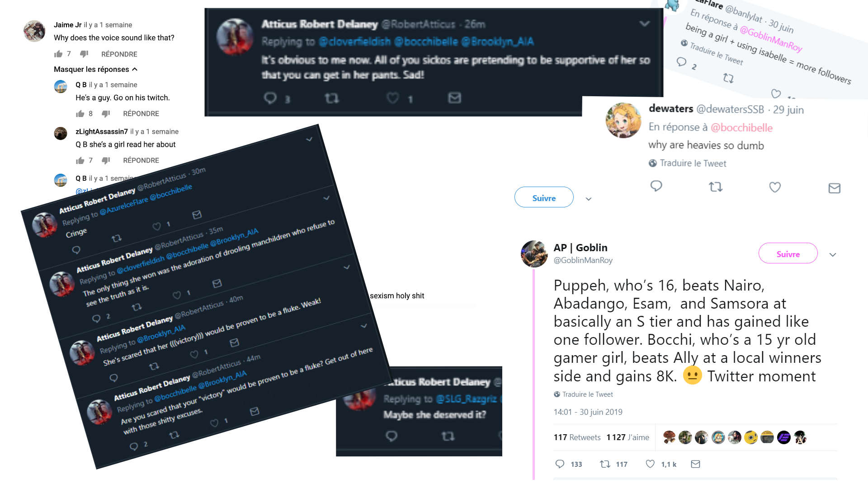Open options chevron next to AP | Goblin

click(833, 255)
